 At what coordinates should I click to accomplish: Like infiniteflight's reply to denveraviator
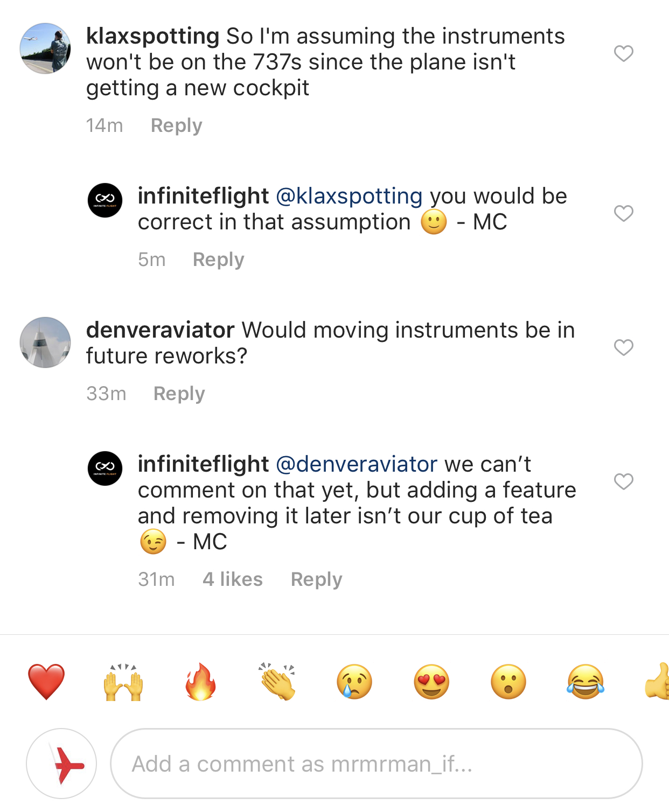[x=623, y=481]
